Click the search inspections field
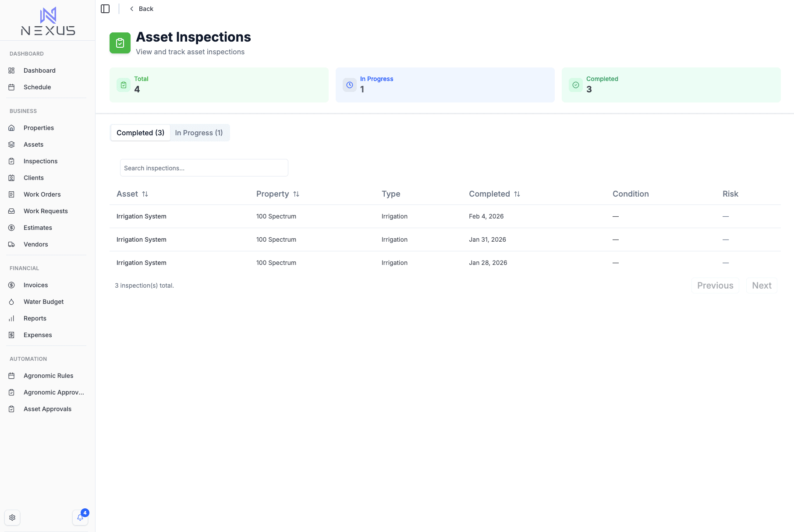This screenshot has width=794, height=532. (204, 168)
